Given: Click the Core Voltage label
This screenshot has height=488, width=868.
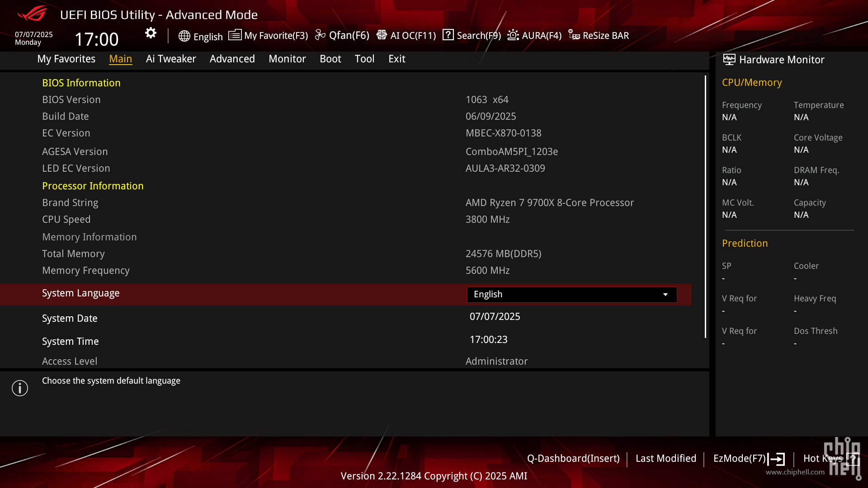Looking at the screenshot, I should pyautogui.click(x=818, y=137).
